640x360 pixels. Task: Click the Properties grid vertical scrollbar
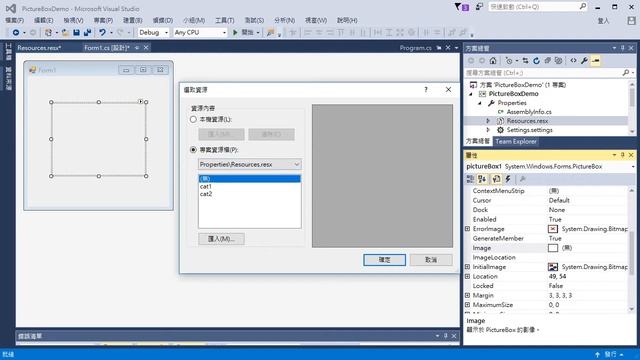(x=632, y=249)
